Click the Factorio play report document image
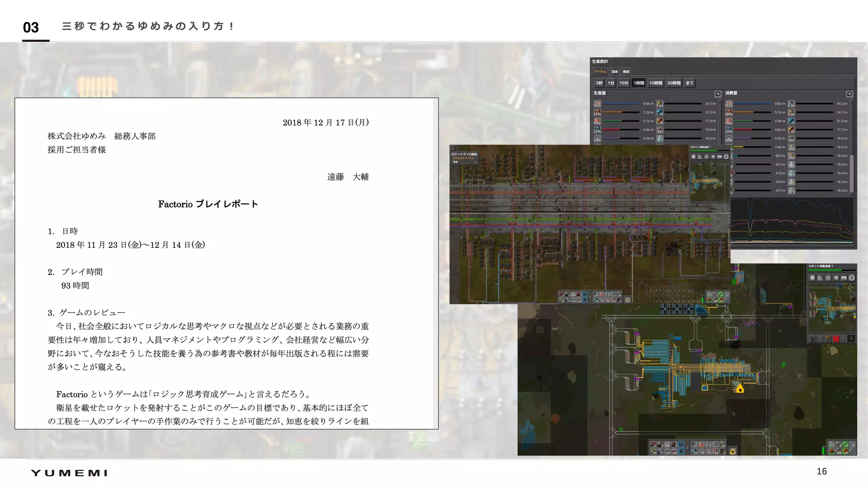The height and width of the screenshot is (488, 868). [226, 263]
